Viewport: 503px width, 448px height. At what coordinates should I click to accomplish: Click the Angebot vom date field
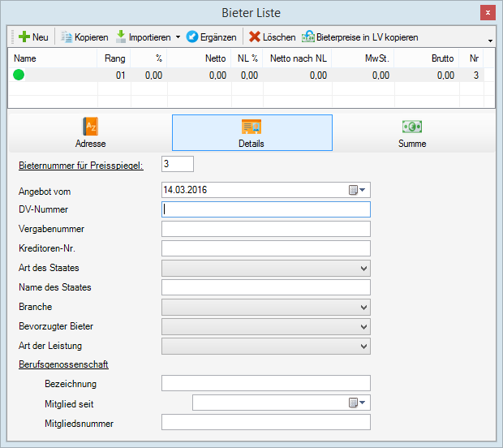click(266, 190)
